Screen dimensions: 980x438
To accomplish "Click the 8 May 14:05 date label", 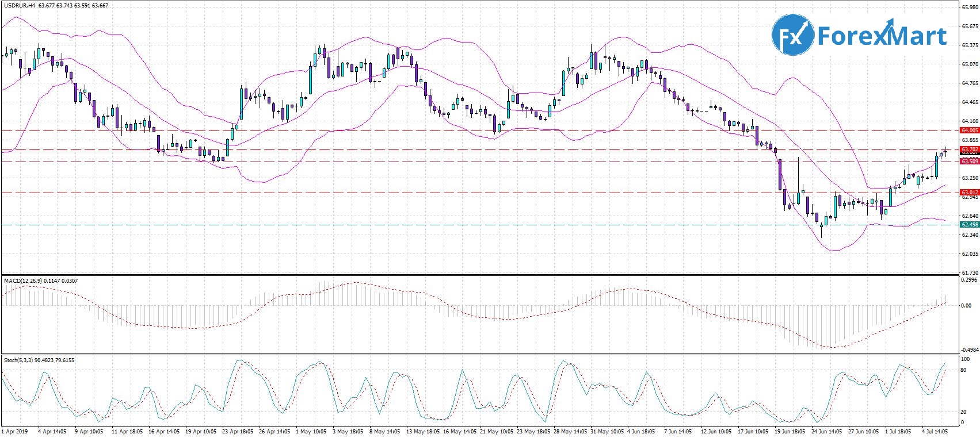I will click(x=386, y=432).
